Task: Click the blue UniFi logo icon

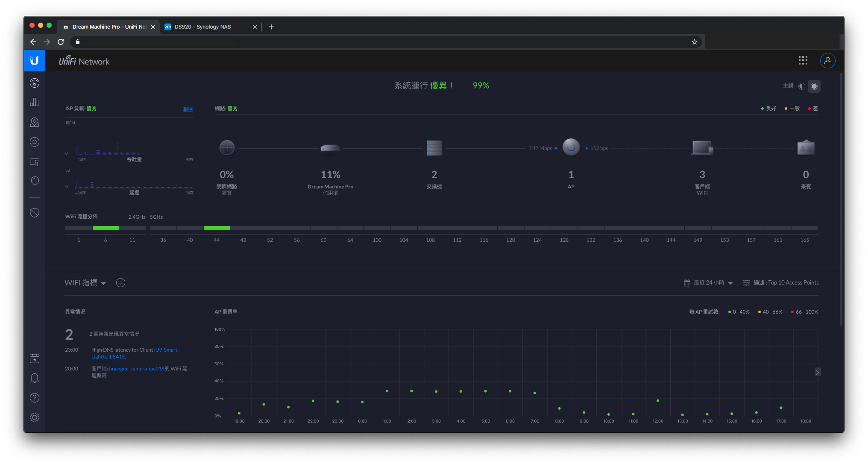Action: click(35, 61)
